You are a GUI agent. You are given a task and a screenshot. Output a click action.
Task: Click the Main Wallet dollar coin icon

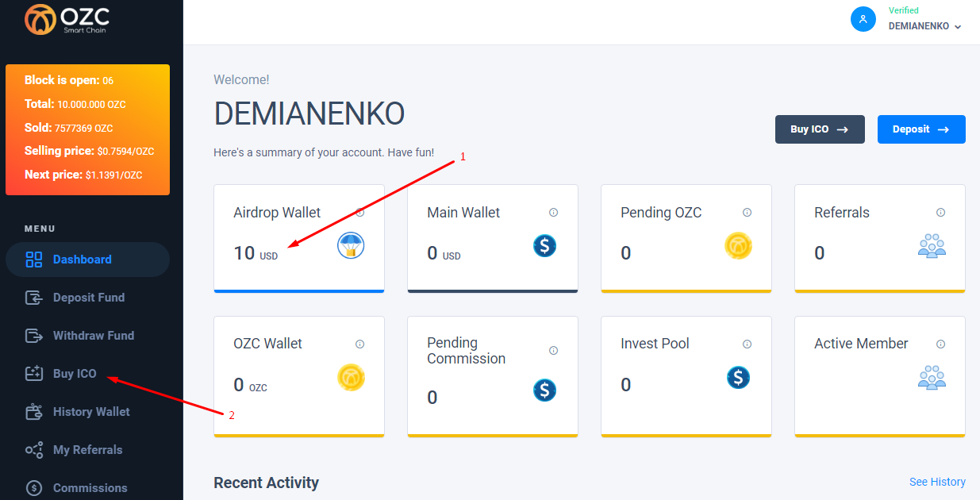[x=544, y=246]
